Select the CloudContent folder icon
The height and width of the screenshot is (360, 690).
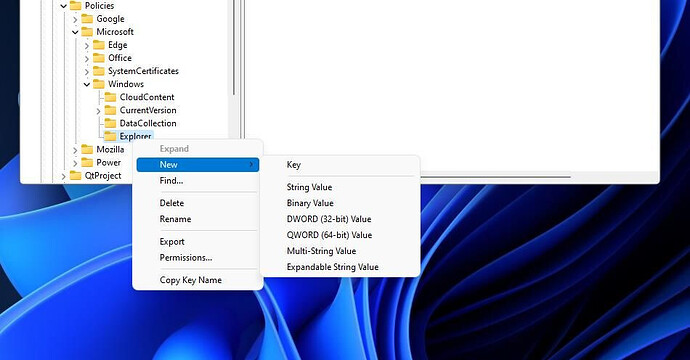click(x=110, y=97)
